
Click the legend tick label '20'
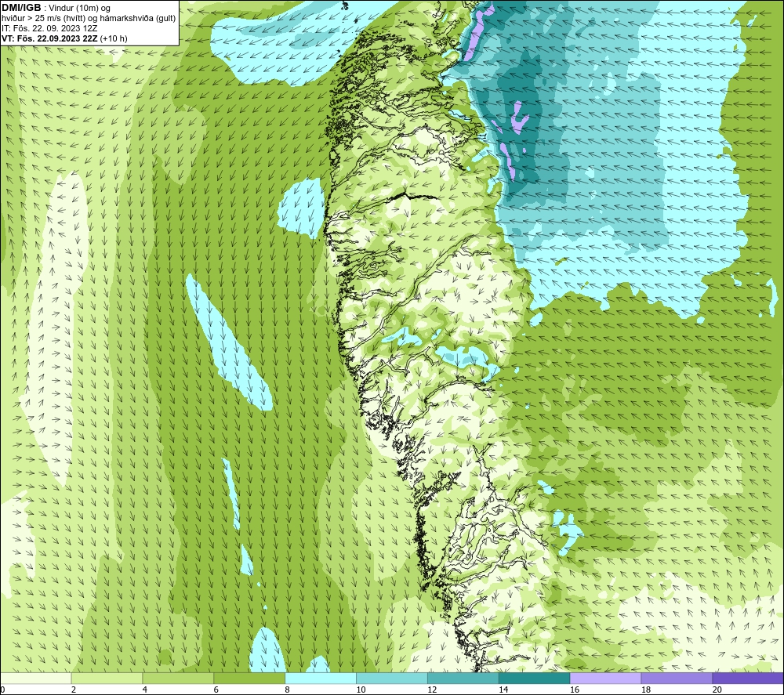pyautogui.click(x=717, y=690)
